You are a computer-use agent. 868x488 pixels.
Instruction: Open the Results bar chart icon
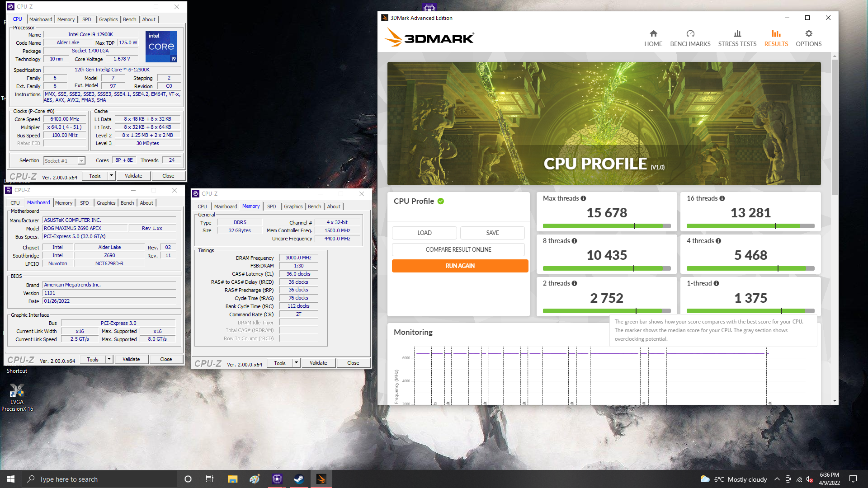click(776, 33)
